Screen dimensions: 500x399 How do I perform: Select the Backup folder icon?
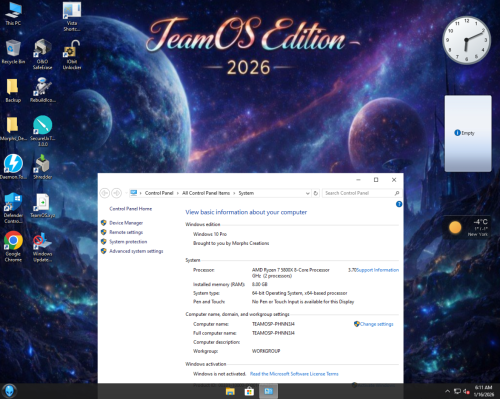coord(13,90)
